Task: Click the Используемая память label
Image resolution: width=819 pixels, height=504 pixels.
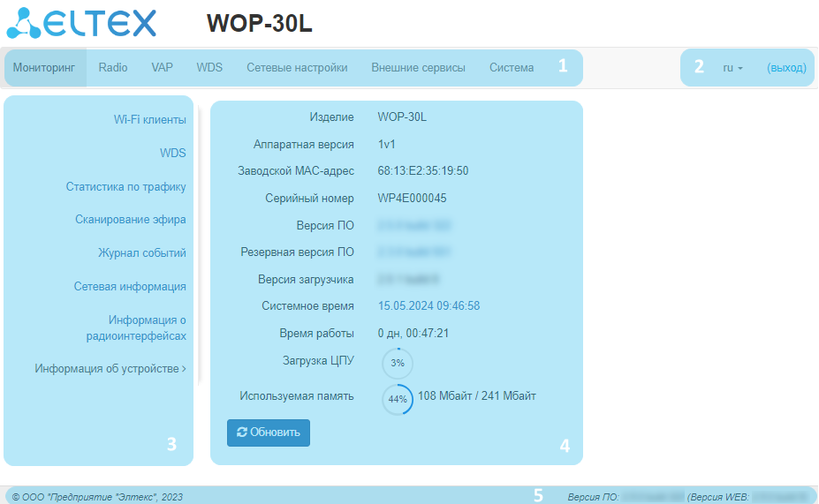Action: coord(297,396)
